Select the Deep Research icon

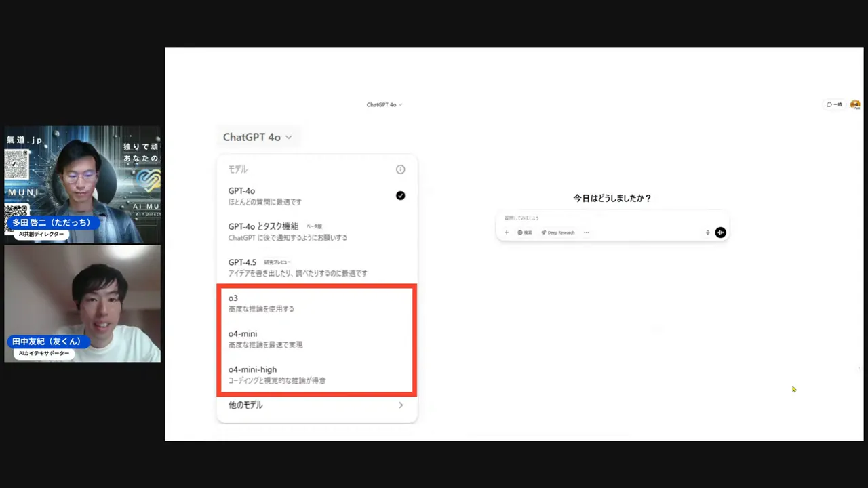(558, 232)
